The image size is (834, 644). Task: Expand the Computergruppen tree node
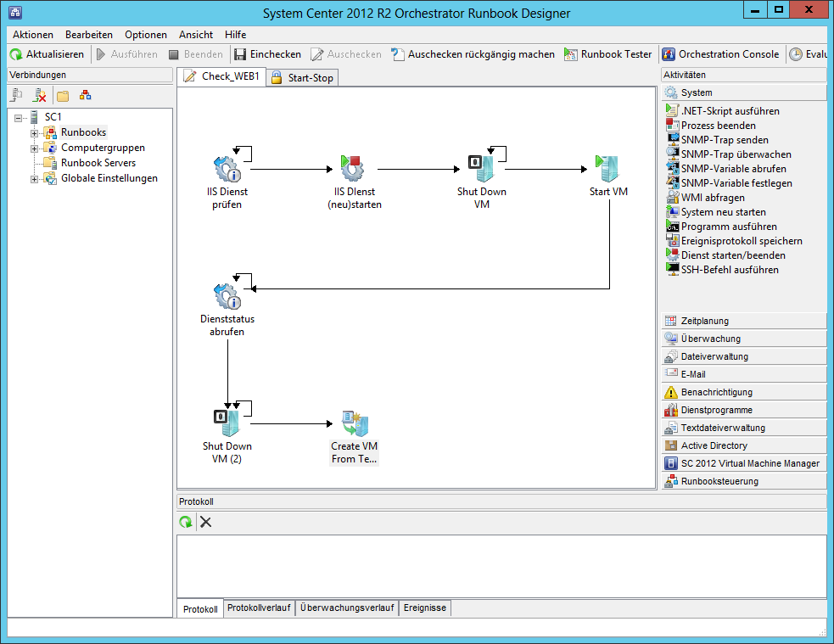click(34, 148)
